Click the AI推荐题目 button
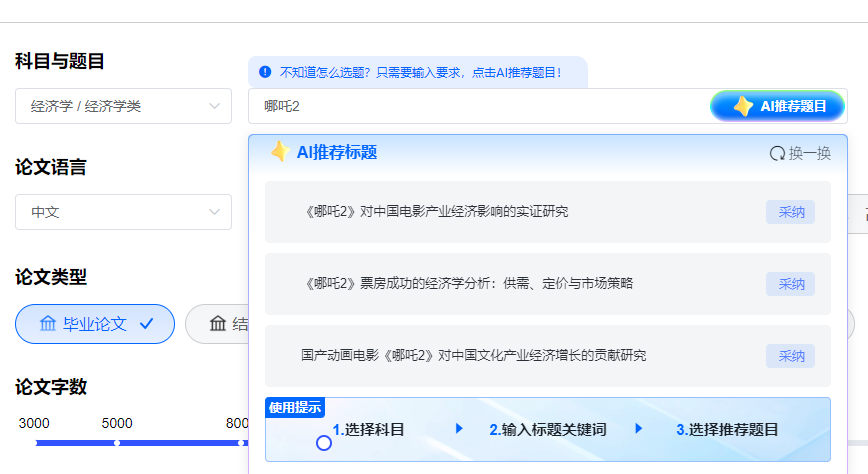 777,106
